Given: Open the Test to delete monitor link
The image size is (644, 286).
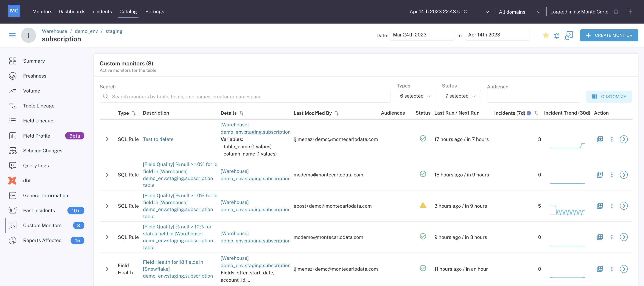Looking at the screenshot, I should coord(158,139).
